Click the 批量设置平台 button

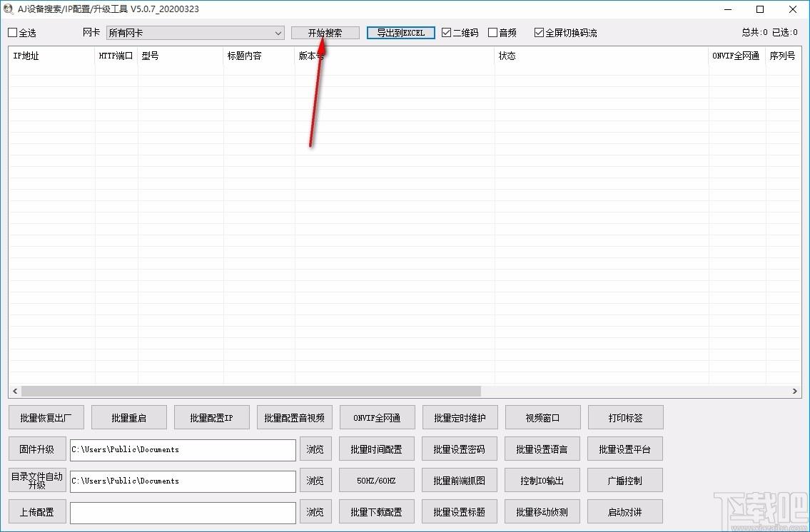[x=625, y=449]
